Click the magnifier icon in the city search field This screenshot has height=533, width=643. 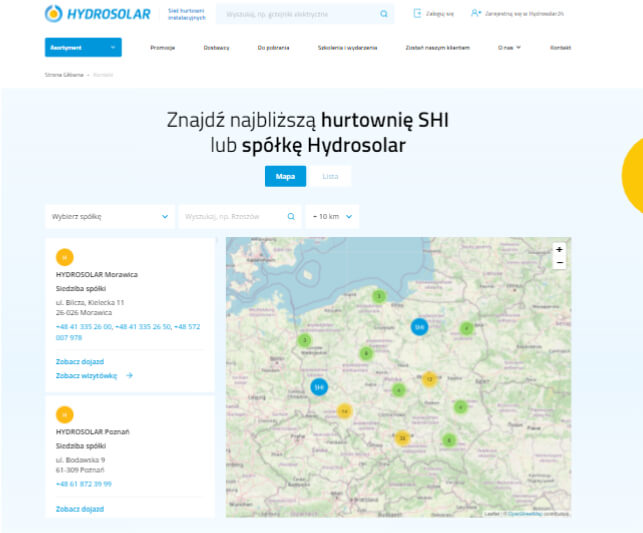point(291,216)
